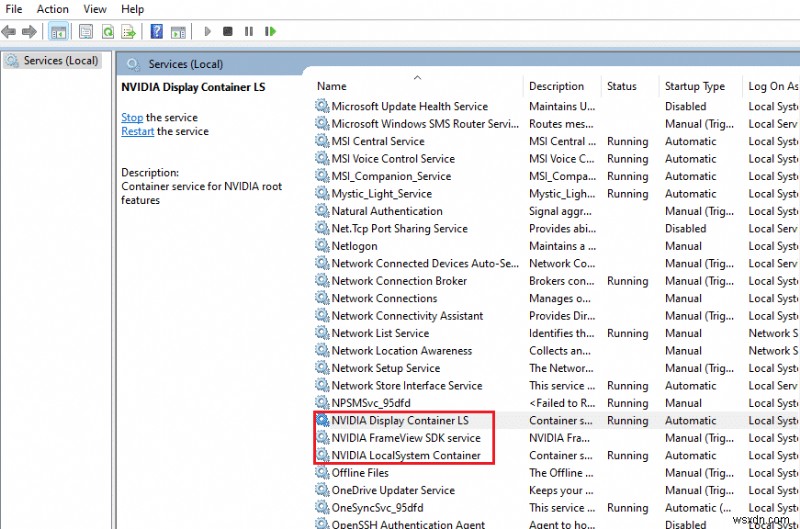Sort by the Log On As column header

pyautogui.click(x=772, y=86)
